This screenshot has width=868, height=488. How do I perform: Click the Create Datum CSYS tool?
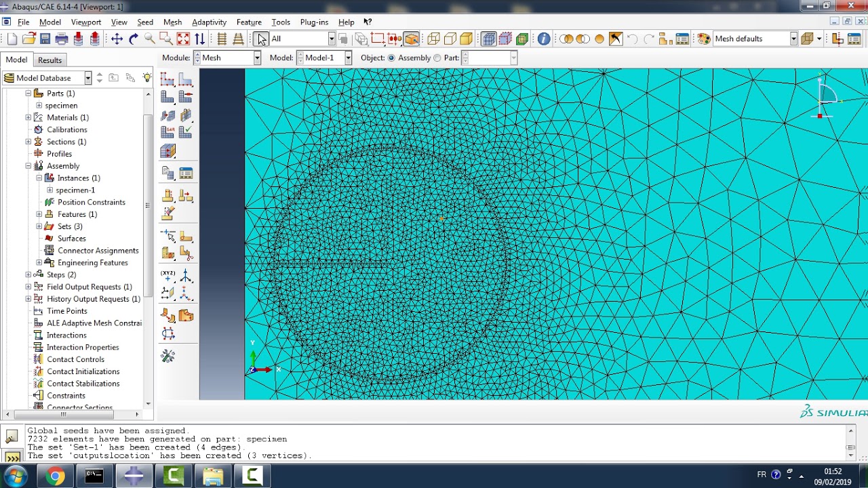185,277
